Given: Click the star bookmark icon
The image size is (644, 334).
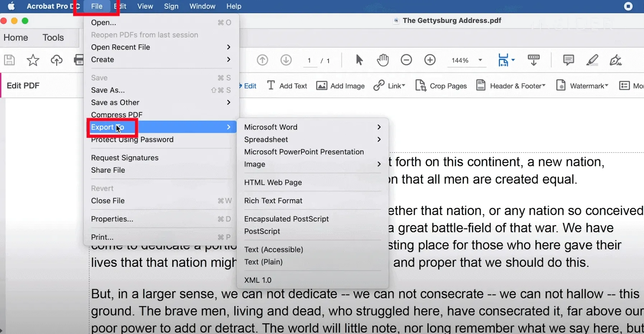Looking at the screenshot, I should [33, 60].
